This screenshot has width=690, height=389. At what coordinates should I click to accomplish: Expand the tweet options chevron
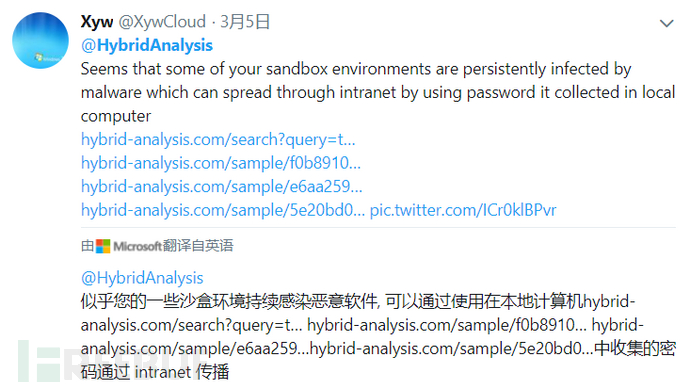point(667,23)
